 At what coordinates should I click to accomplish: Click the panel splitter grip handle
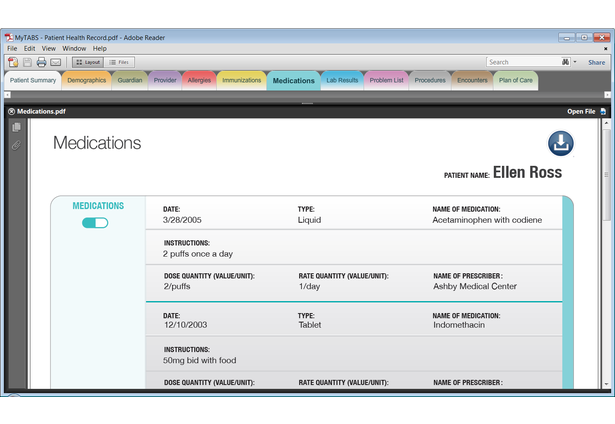(307, 104)
